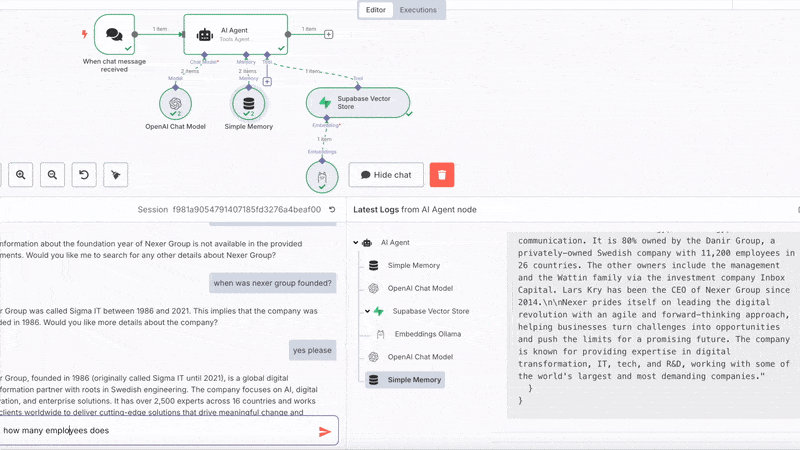The height and width of the screenshot is (450, 800).
Task: Click the session ID text
Action: (246, 210)
